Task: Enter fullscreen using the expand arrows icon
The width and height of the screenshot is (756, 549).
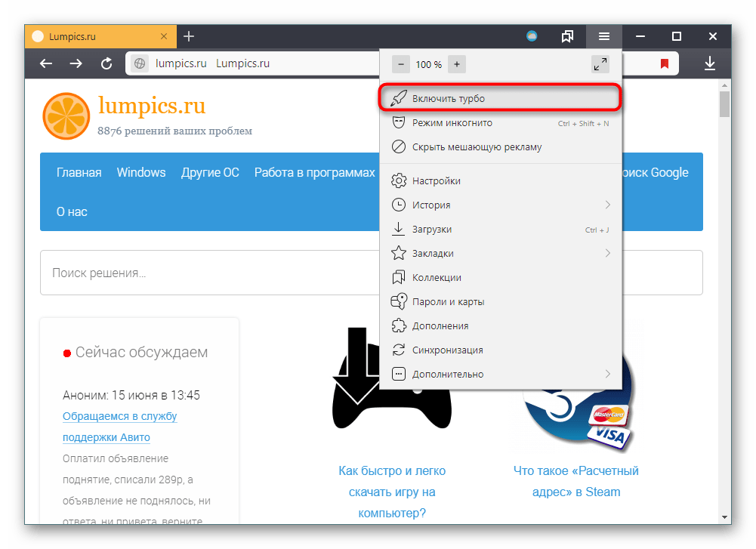Action: (600, 64)
